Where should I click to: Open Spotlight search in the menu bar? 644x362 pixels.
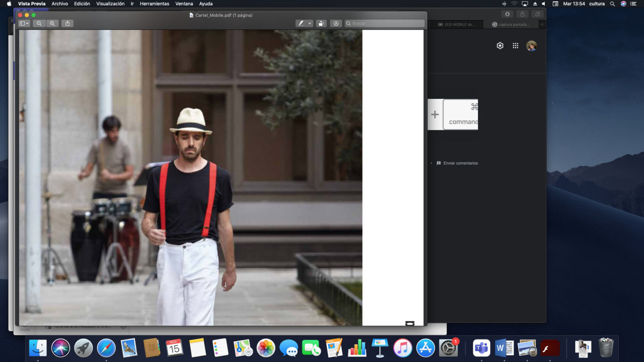[612, 4]
